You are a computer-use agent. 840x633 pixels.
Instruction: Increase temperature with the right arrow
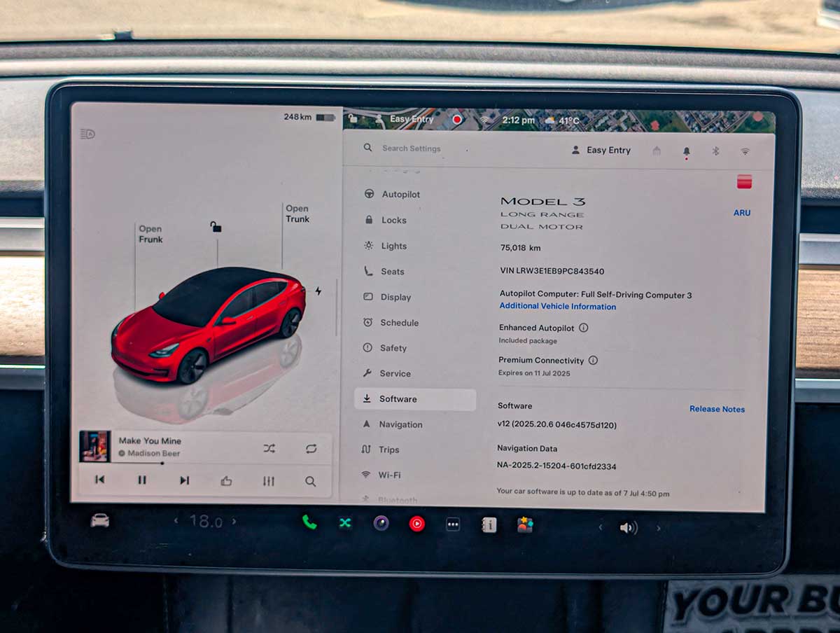click(234, 521)
